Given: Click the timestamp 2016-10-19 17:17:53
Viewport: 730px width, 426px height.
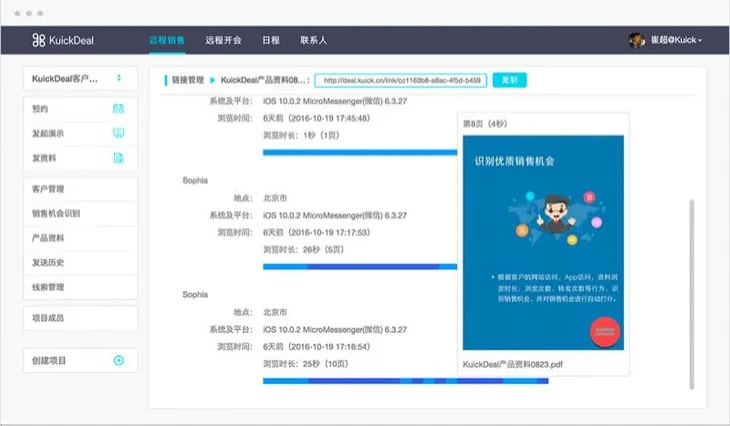Looking at the screenshot, I should tap(329, 232).
